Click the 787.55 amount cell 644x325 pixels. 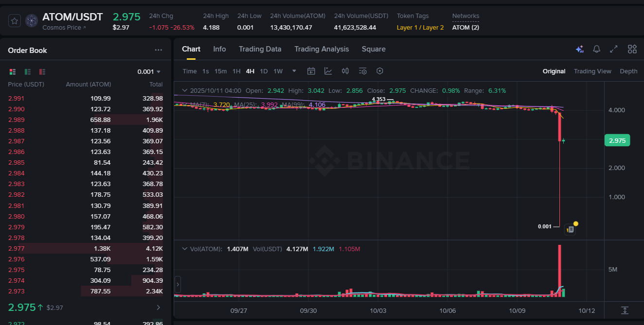pos(100,291)
